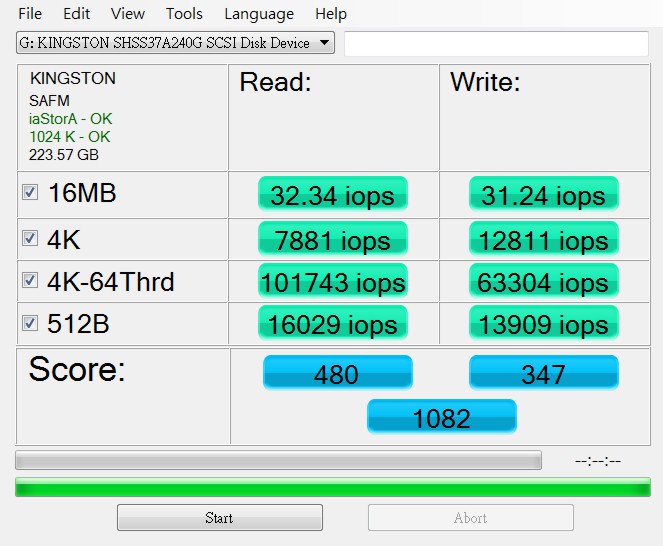Click the total score 1082
The width and height of the screenshot is (663, 546).
click(x=442, y=417)
